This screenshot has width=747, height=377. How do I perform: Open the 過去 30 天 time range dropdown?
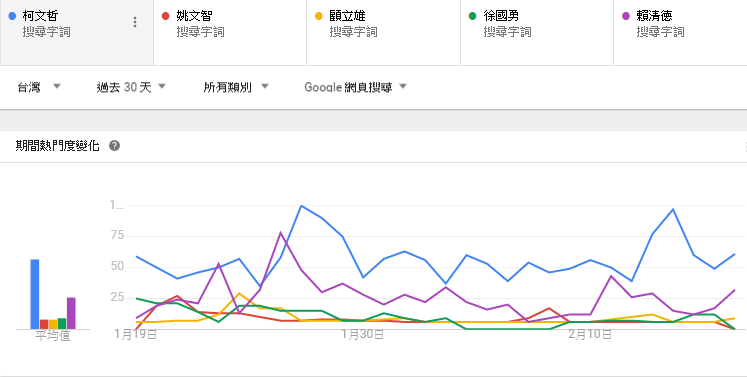click(x=131, y=87)
